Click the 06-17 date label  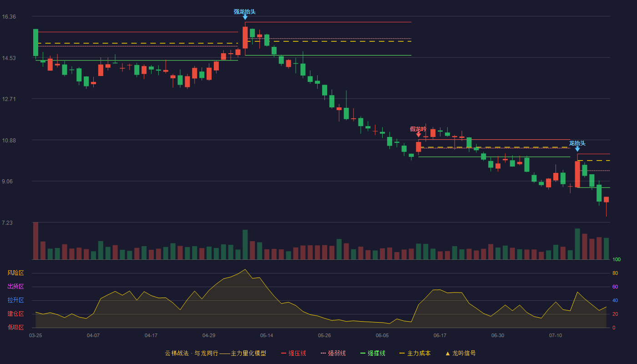point(440,335)
